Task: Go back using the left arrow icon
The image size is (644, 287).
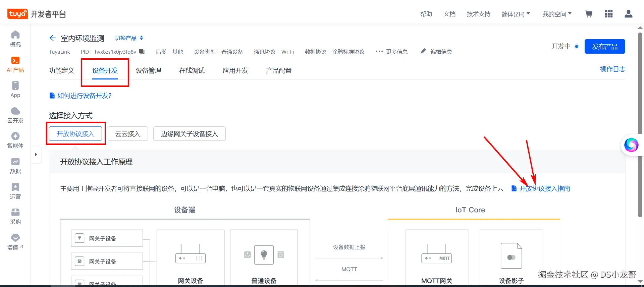Action: (x=53, y=38)
